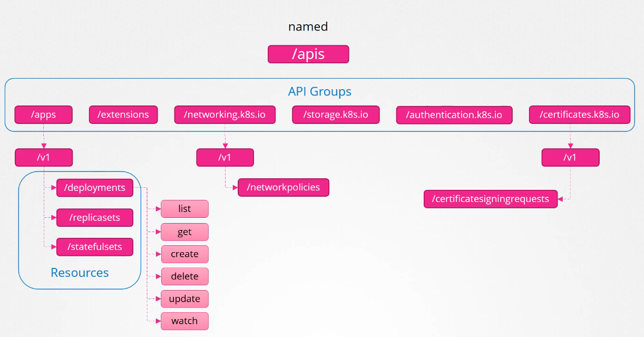The image size is (644, 337).
Task: Click the /certificatesigningrequests resource box
Action: point(491,199)
